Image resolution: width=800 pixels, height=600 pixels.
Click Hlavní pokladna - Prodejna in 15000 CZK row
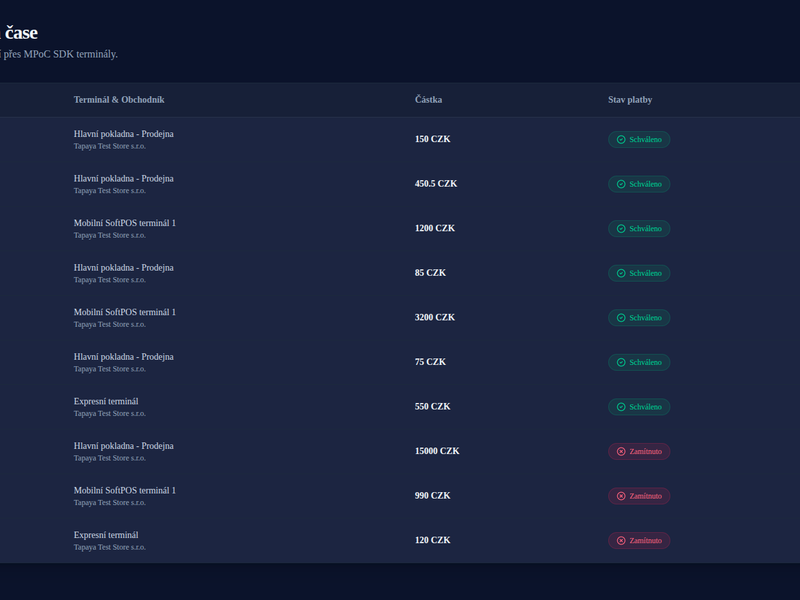point(123,446)
